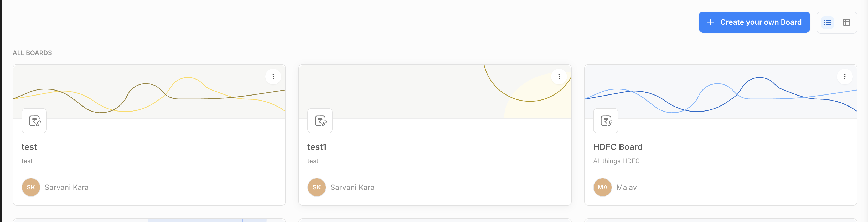The width and height of the screenshot is (868, 222).
Task: Click the rupee link icon on HDFC Board
Action: 606,121
